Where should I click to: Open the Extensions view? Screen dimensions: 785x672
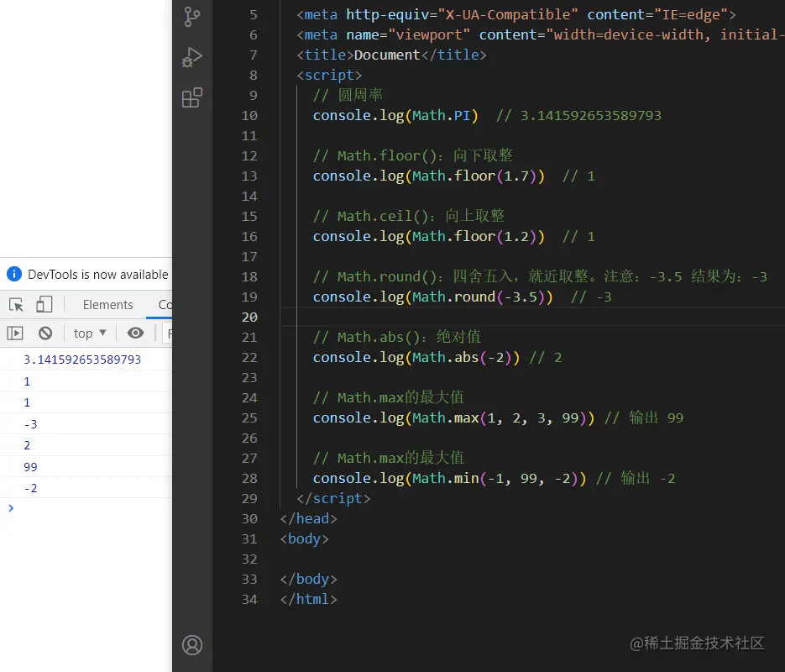coord(192,97)
